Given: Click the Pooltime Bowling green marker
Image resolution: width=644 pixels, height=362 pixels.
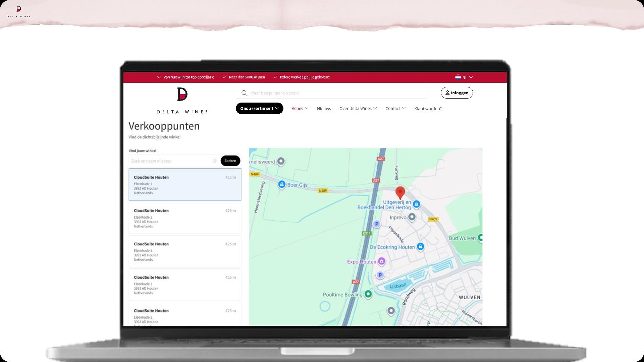Looking at the screenshot, I should pyautogui.click(x=368, y=294).
